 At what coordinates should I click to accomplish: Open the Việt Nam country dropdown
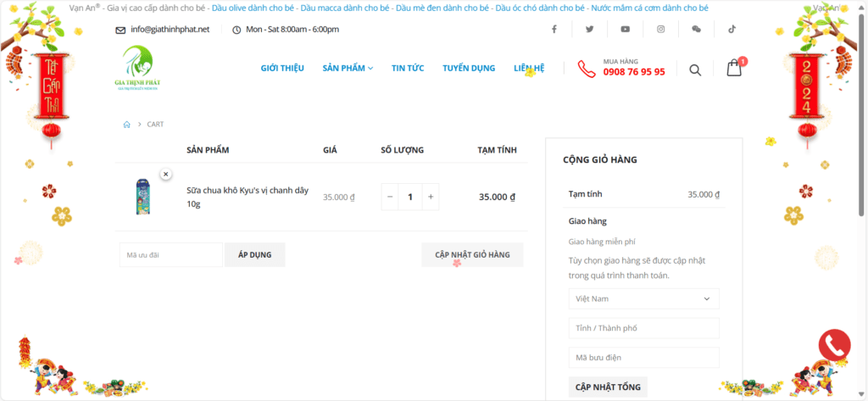(x=643, y=298)
